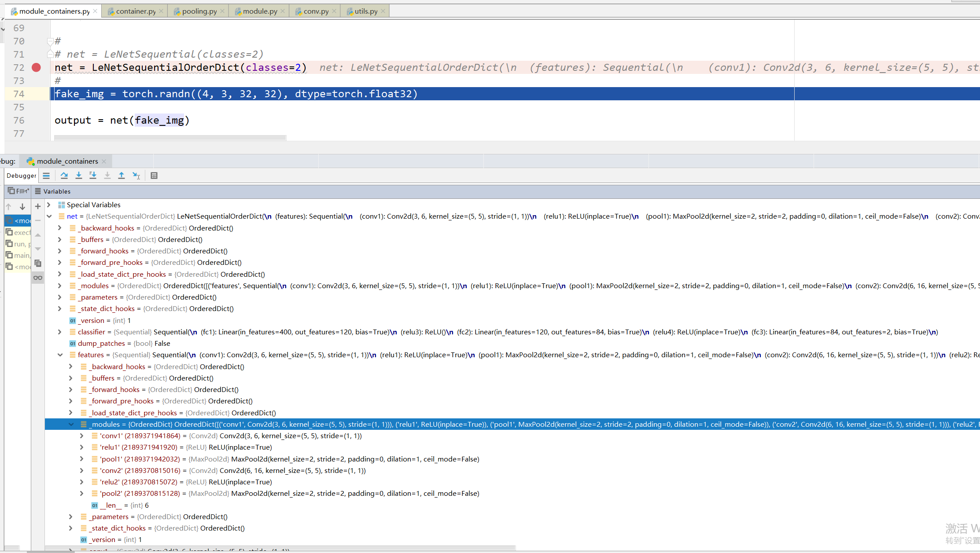Screen dimensions: 980x553
Task: Click the Step Into debugger icon
Action: tap(79, 176)
